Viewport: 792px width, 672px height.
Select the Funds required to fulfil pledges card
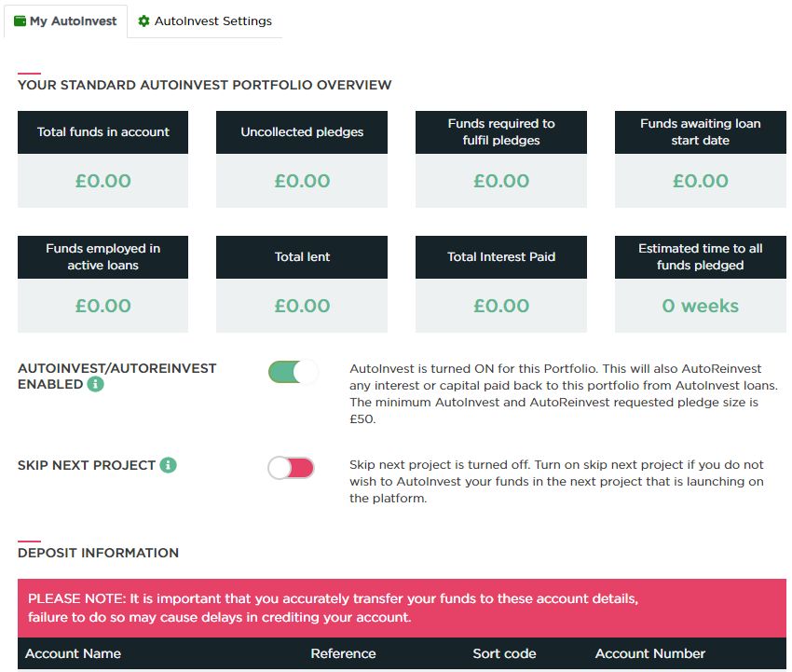(x=501, y=159)
